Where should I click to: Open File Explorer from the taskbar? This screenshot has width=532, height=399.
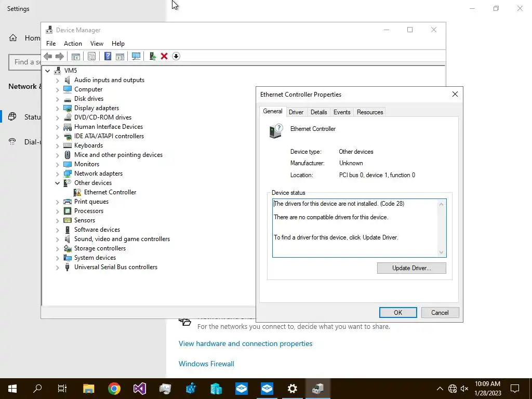(88, 389)
